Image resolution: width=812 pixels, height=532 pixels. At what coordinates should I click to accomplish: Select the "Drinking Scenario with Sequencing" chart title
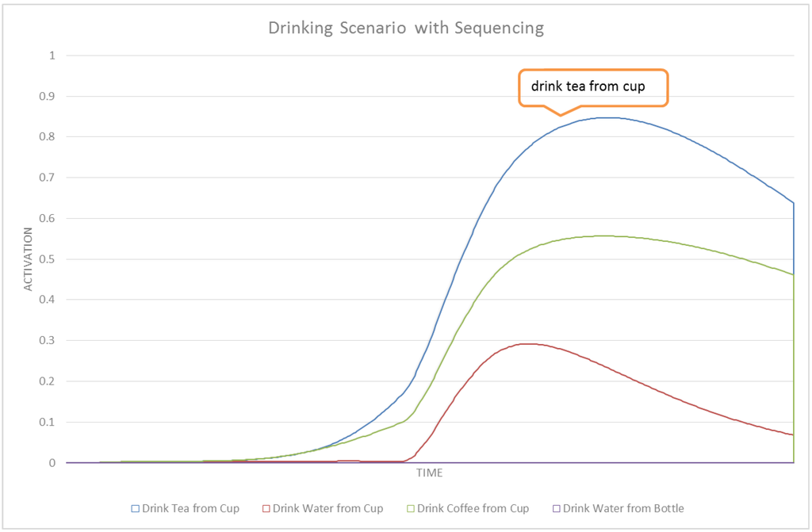[406, 29]
